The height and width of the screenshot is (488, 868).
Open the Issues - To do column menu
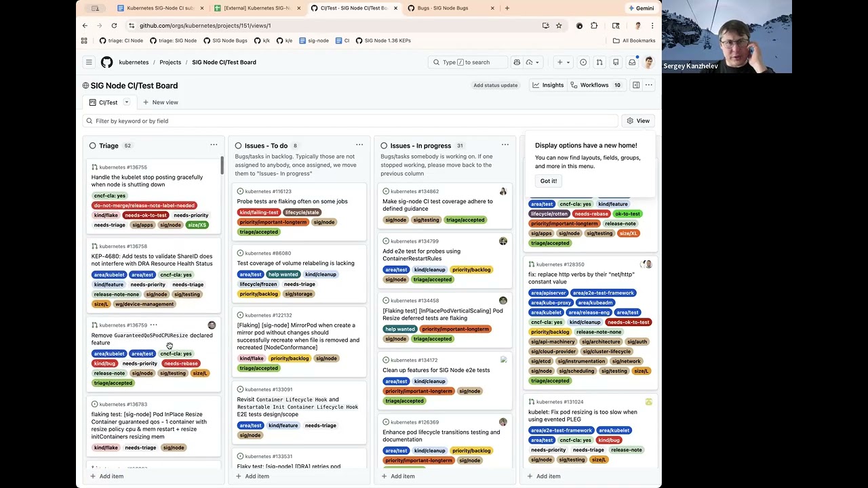[x=359, y=145]
